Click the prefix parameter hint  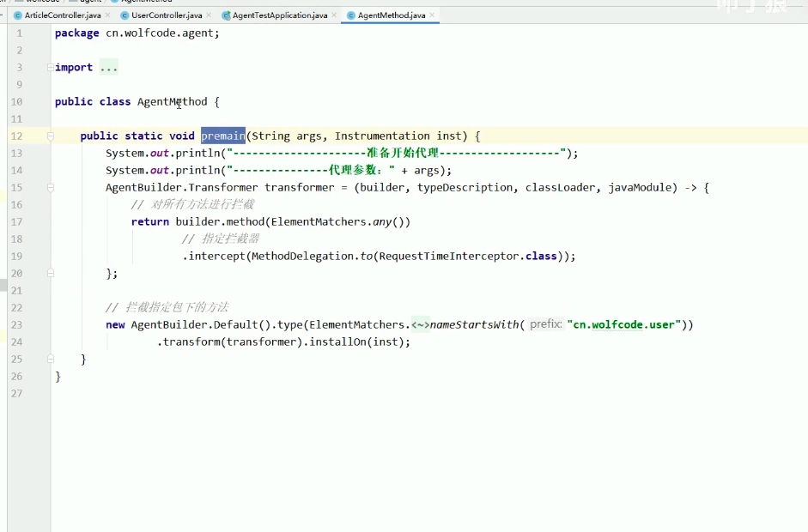(x=545, y=324)
